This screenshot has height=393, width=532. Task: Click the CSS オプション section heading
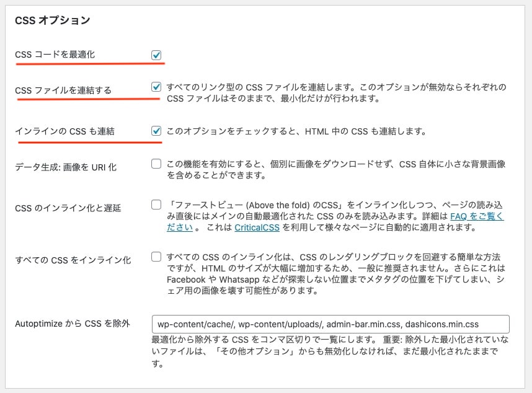tap(53, 20)
